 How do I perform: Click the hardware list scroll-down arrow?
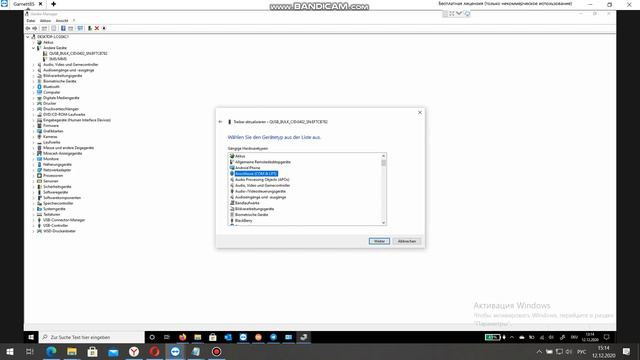pos(383,222)
